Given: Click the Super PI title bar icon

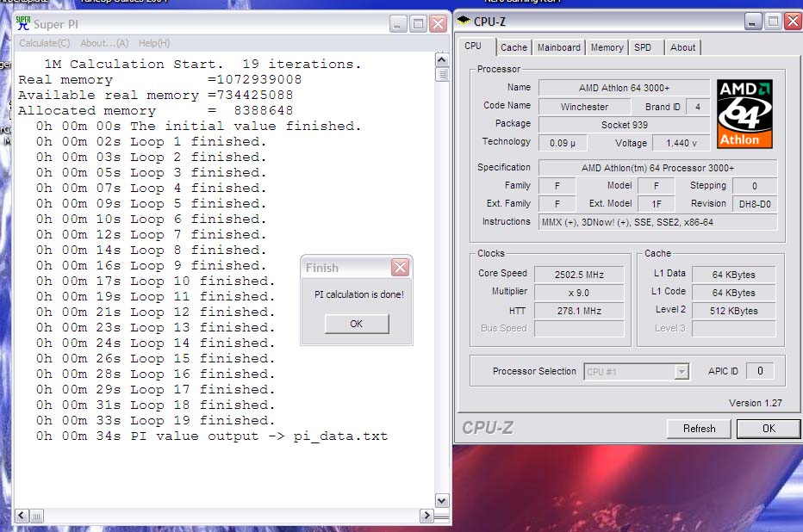Looking at the screenshot, I should click(23, 23).
